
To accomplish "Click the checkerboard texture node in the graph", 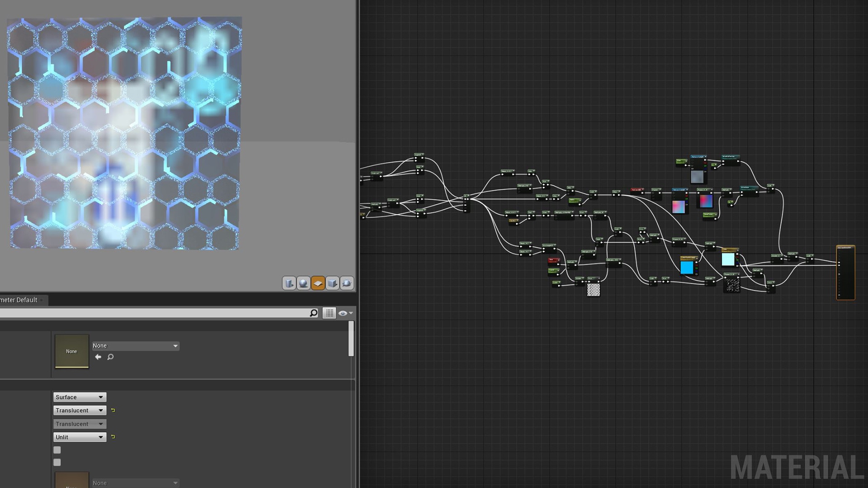I will click(x=594, y=290).
